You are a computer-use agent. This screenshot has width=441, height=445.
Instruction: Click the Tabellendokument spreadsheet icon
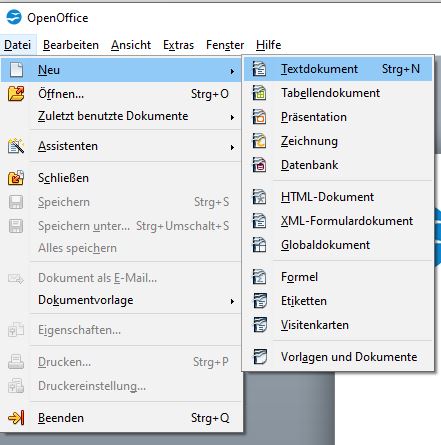(259, 93)
